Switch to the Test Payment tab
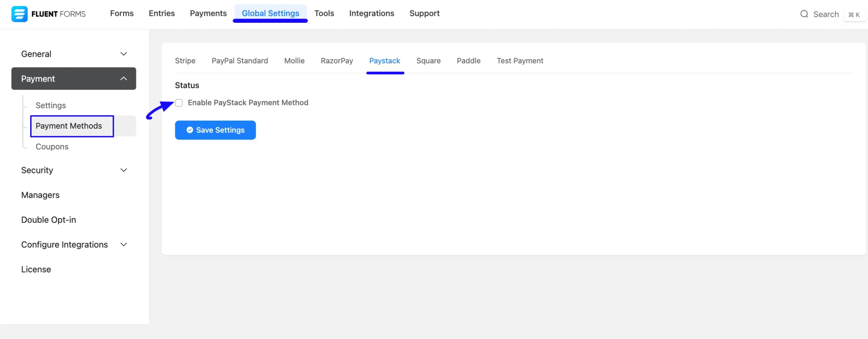 [x=520, y=61]
